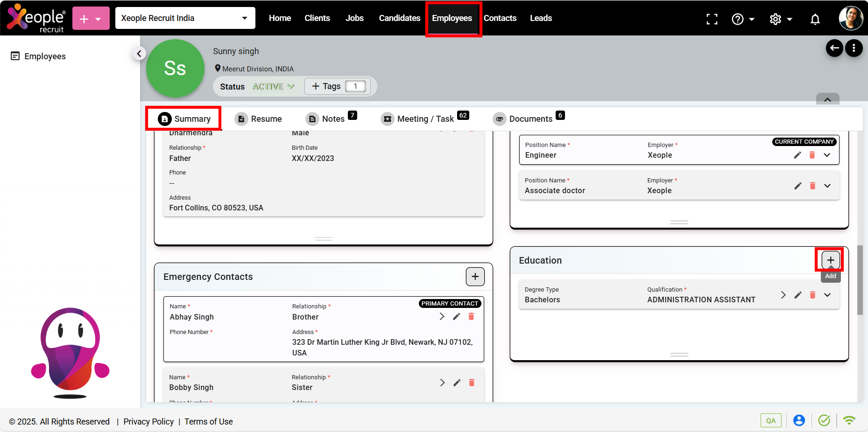Image resolution: width=868 pixels, height=432 pixels.
Task: Open the Bachelors education arrow
Action: pos(783,295)
